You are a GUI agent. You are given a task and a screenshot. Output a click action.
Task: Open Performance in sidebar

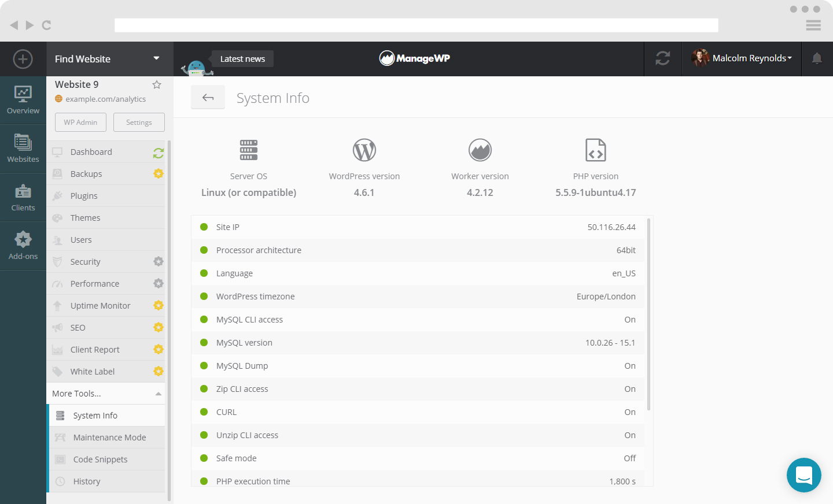click(106, 284)
